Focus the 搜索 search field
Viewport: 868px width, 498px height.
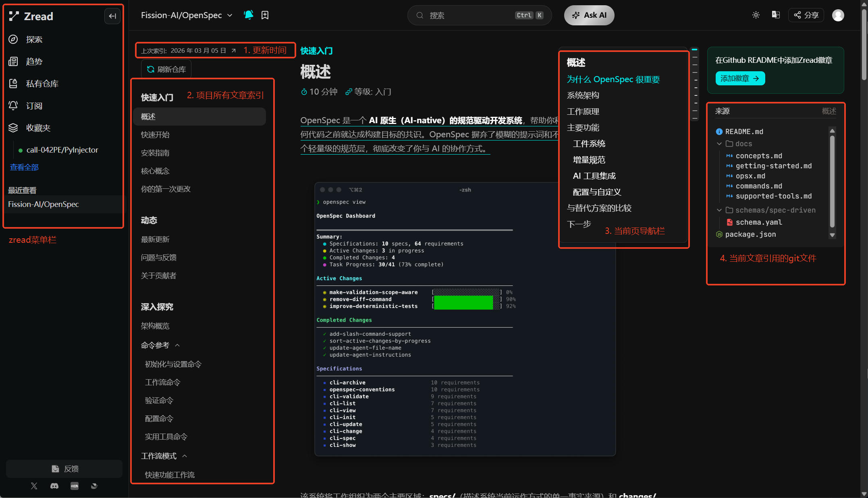point(480,15)
